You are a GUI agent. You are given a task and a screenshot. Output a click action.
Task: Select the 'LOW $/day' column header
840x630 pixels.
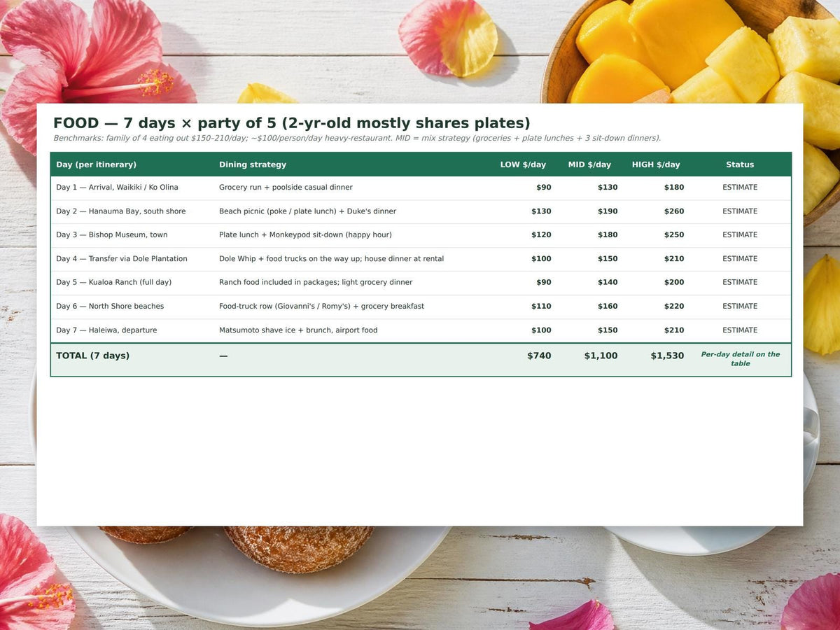pyautogui.click(x=523, y=164)
